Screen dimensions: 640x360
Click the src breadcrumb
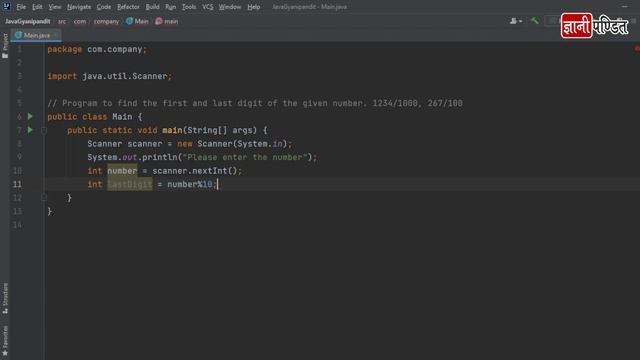coord(62,21)
